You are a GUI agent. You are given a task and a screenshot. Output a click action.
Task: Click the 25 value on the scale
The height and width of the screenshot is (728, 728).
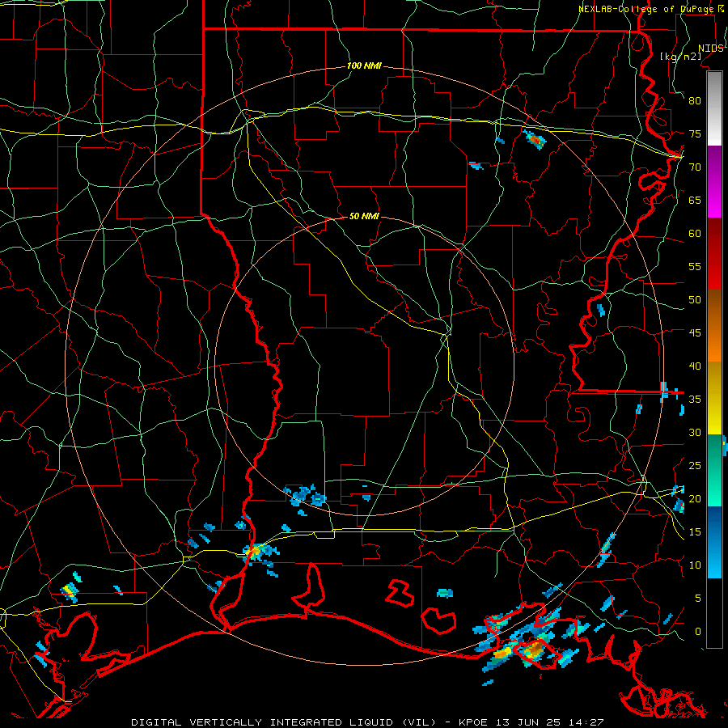pyautogui.click(x=695, y=466)
